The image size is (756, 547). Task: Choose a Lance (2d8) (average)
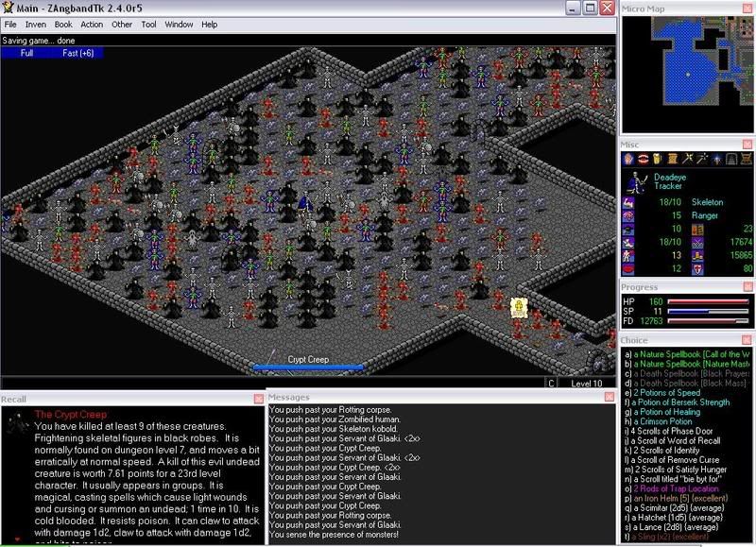672,527
